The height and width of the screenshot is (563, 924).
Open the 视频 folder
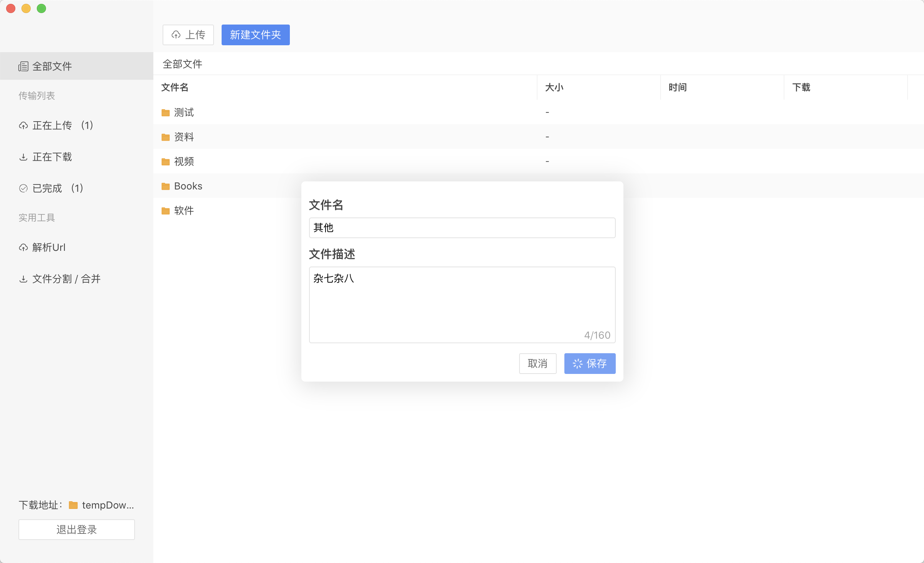pos(184,161)
